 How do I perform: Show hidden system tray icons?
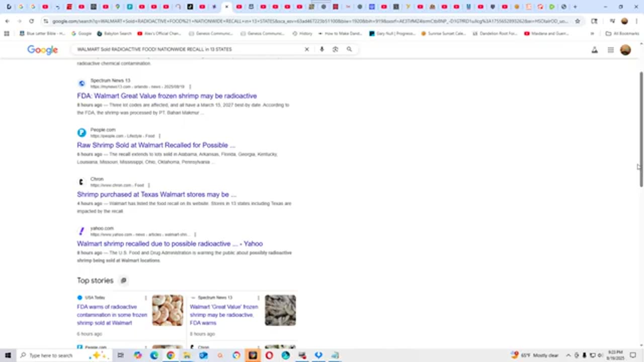pyautogui.click(x=569, y=355)
